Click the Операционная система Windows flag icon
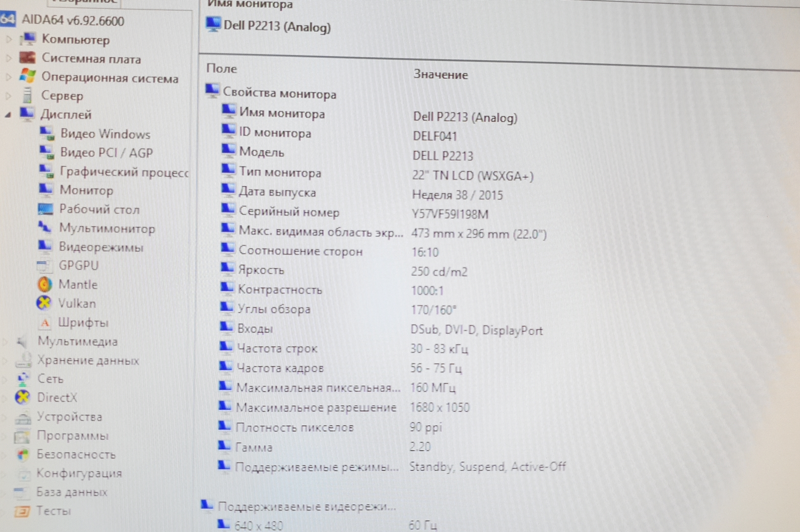Image resolution: width=800 pixels, height=532 pixels. tap(28, 76)
